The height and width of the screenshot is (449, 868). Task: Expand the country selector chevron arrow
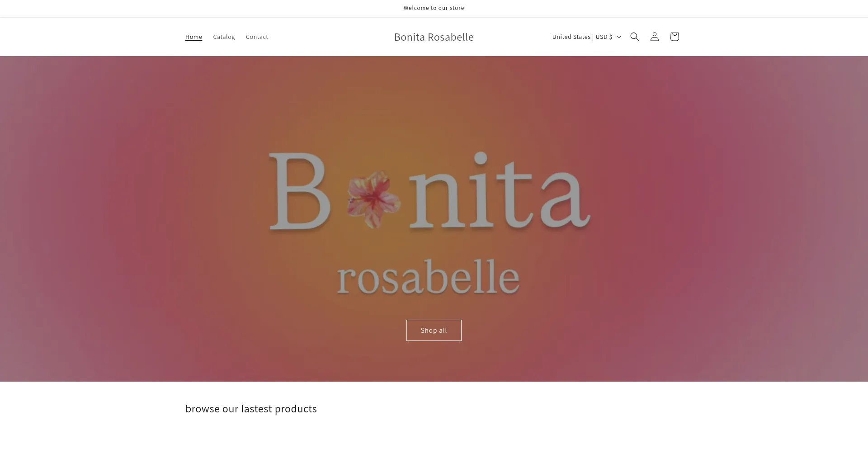pos(619,37)
